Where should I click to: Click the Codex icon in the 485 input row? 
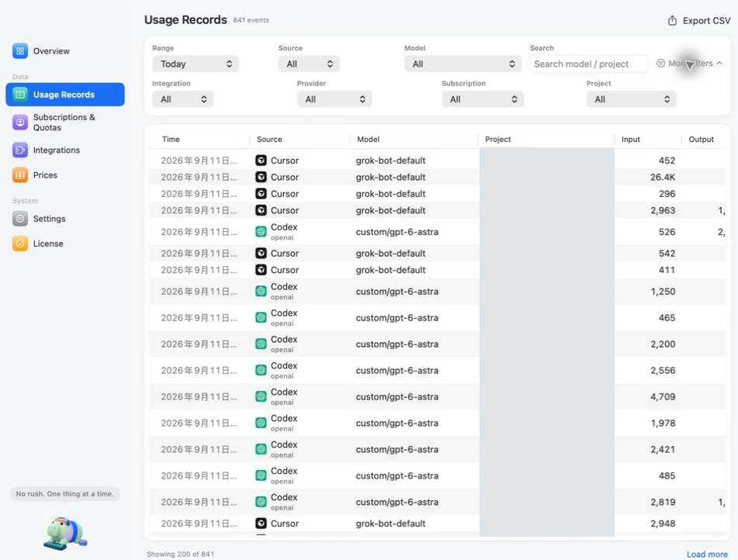pos(261,475)
